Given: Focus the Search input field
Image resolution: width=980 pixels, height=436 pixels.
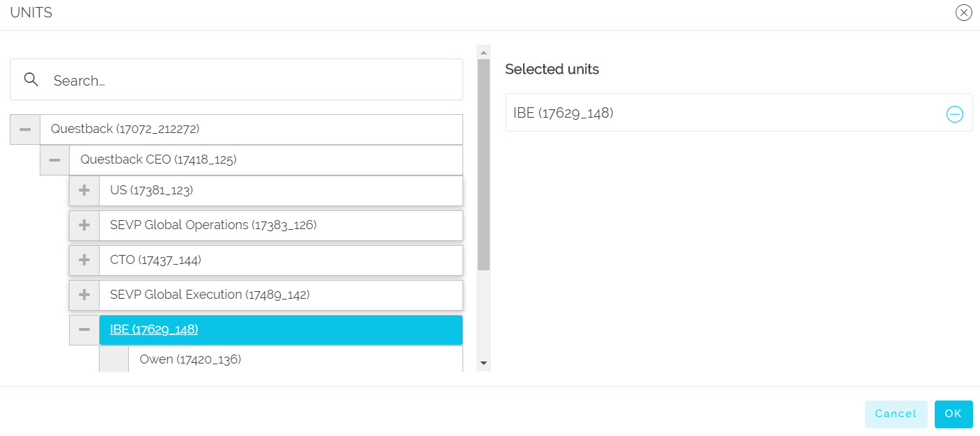Looking at the screenshot, I should click(x=236, y=79).
